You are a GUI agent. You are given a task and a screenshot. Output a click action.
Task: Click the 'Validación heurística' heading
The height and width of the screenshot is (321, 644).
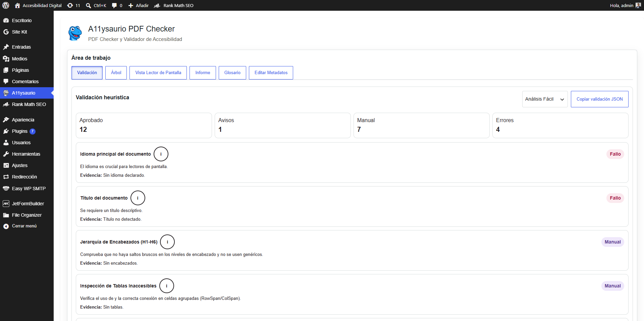coord(102,97)
